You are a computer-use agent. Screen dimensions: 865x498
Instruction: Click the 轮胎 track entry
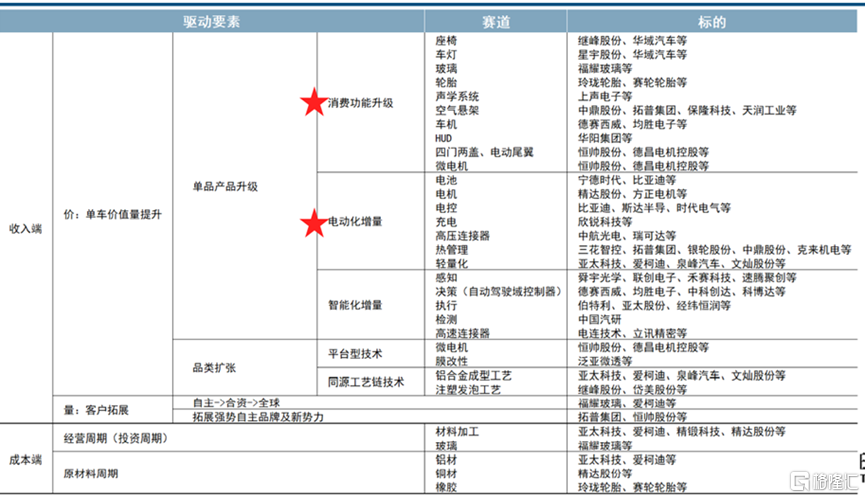[x=446, y=82]
